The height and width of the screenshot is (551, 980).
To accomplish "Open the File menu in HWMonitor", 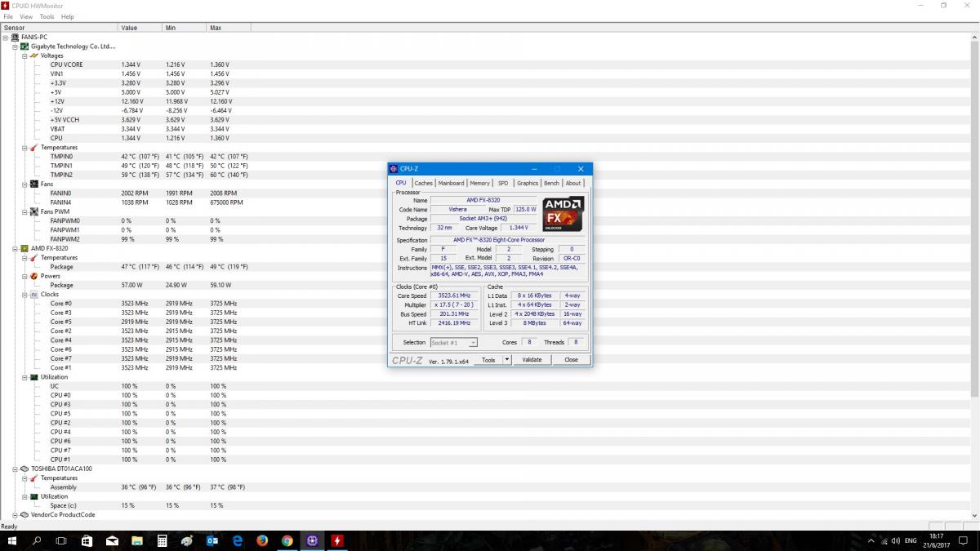I will (8, 16).
